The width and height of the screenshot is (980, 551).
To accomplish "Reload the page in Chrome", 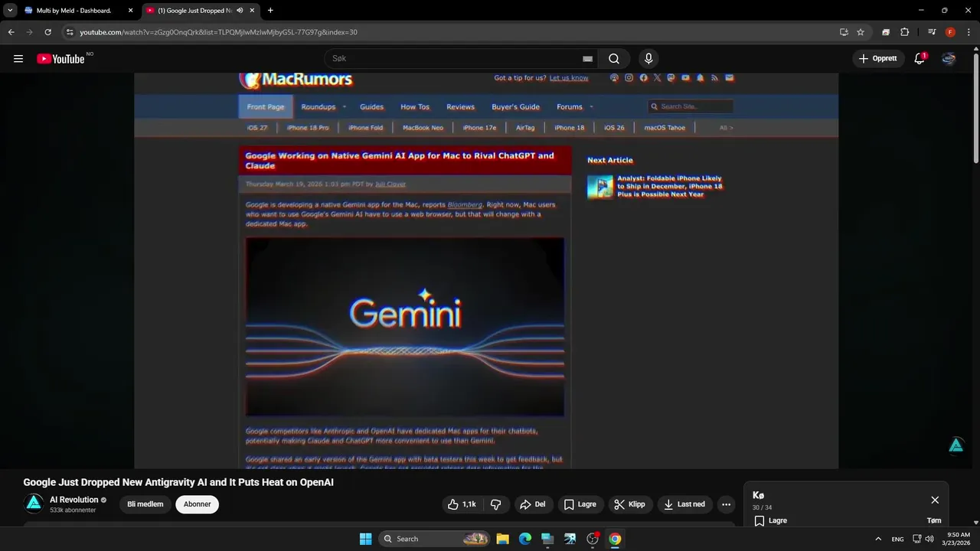I will pos(47,32).
